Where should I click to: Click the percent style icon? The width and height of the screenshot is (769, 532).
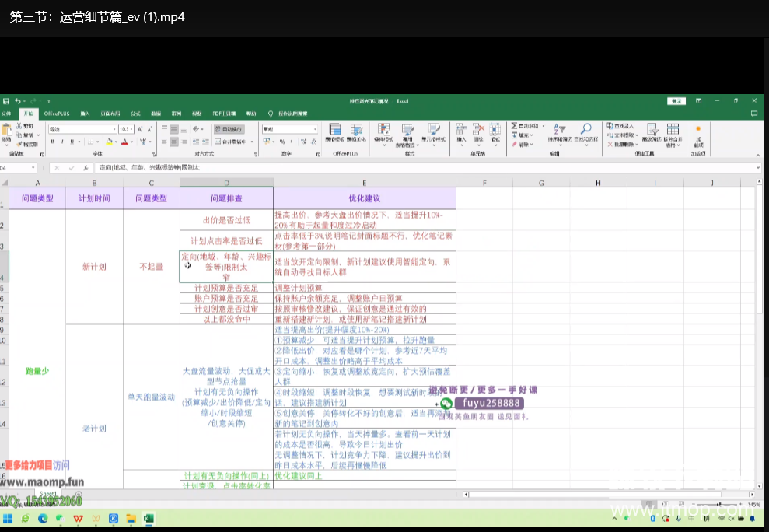282,142
